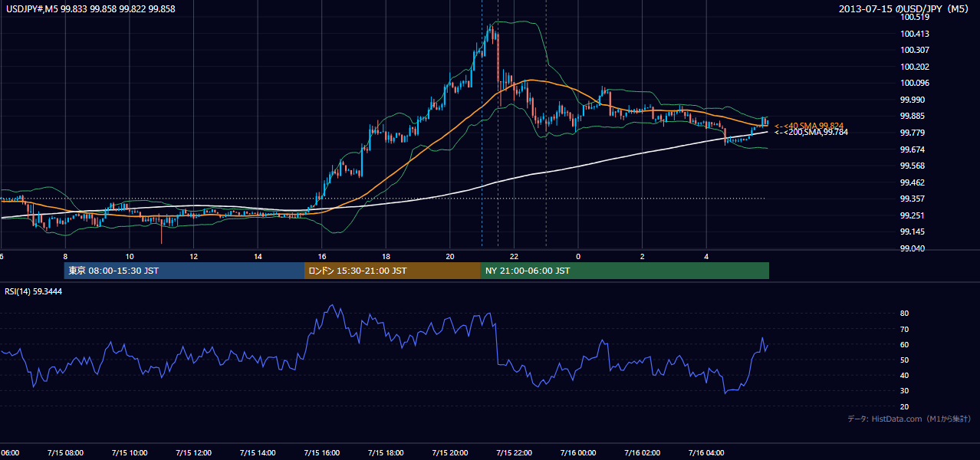The image size is (980, 460).
Task: Click the RSI(14) 59.3444 indicator label
Action: tap(33, 291)
